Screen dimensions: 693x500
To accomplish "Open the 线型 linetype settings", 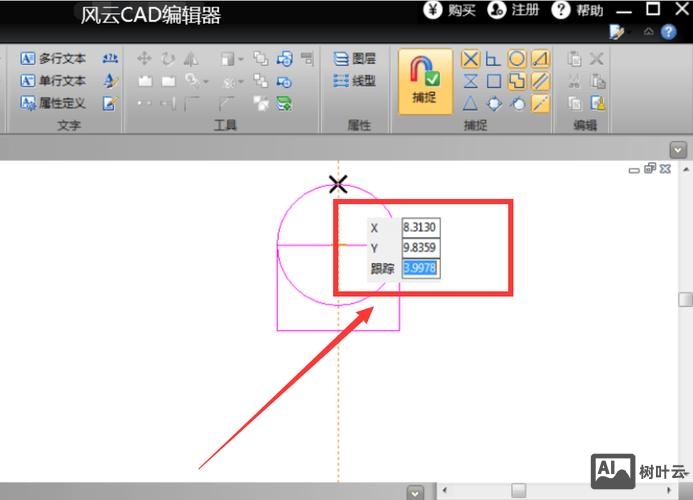I will (355, 81).
